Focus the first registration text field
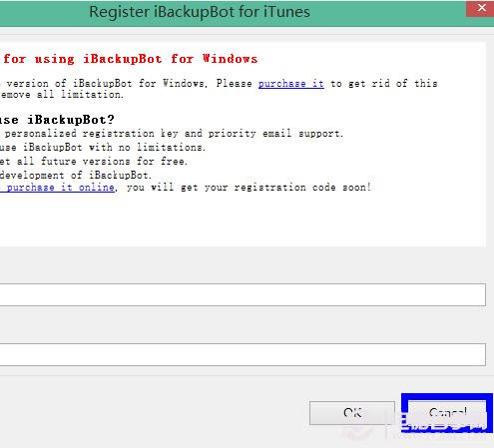The height and width of the screenshot is (448, 494). (x=243, y=294)
